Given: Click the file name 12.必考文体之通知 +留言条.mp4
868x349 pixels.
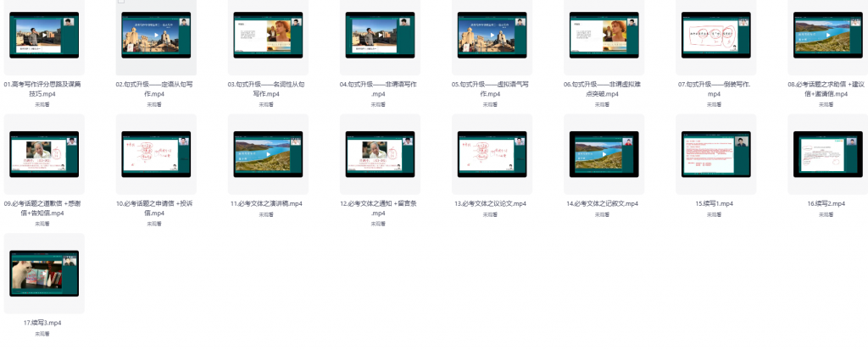Looking at the screenshot, I should [x=378, y=208].
